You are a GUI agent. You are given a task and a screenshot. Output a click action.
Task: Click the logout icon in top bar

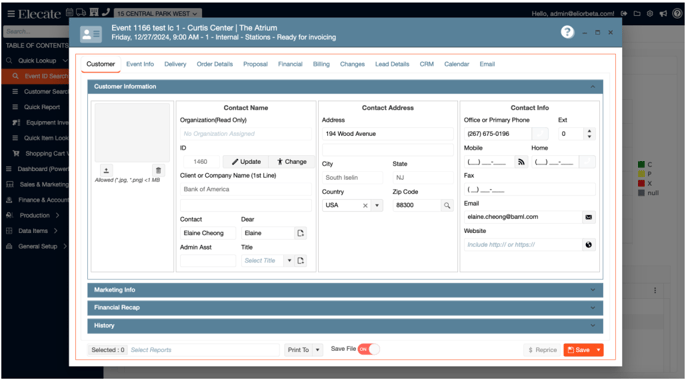[624, 14]
